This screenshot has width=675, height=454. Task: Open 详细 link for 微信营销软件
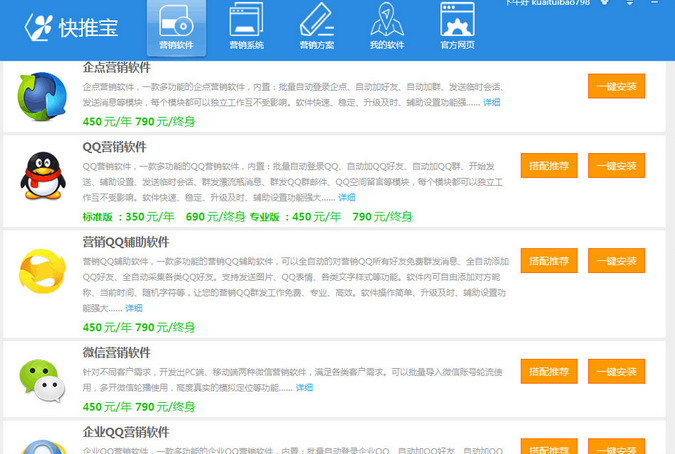(304, 388)
